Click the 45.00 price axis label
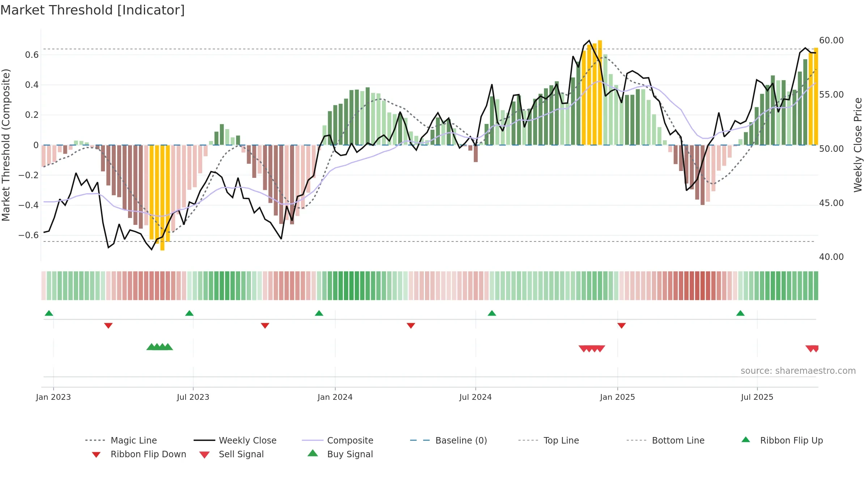Image resolution: width=868 pixels, height=488 pixels. [x=831, y=203]
